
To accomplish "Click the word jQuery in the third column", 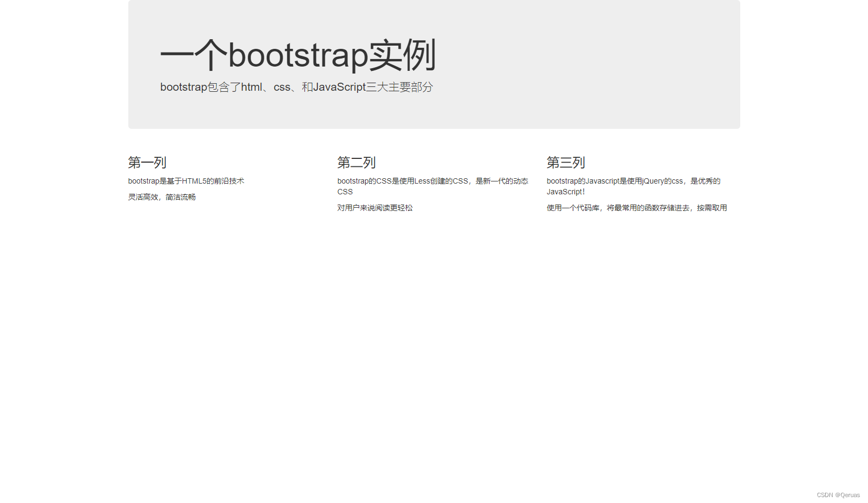I will [x=654, y=181].
